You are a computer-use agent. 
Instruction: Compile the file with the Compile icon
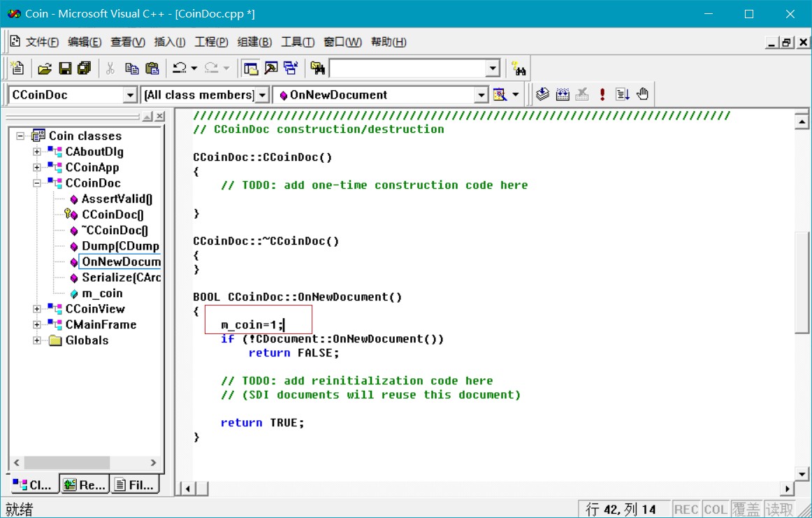click(542, 94)
